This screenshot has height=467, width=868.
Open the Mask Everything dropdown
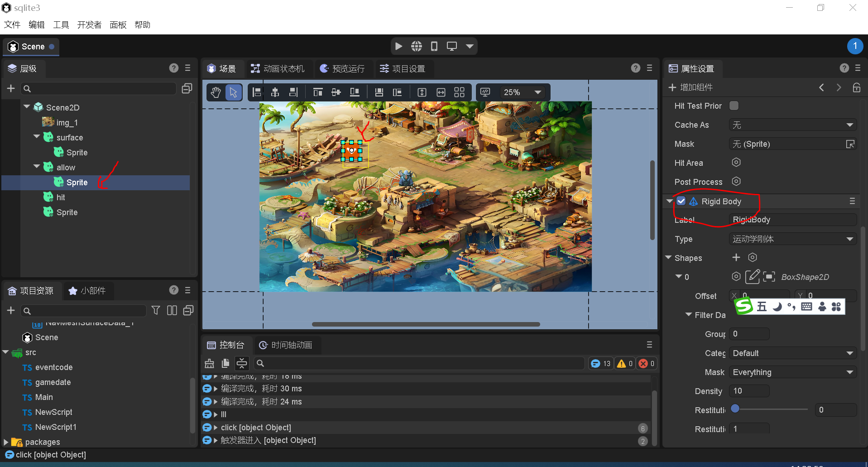793,372
